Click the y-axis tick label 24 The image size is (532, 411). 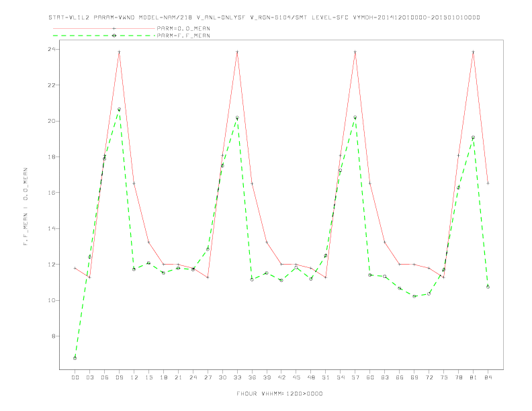[52, 49]
